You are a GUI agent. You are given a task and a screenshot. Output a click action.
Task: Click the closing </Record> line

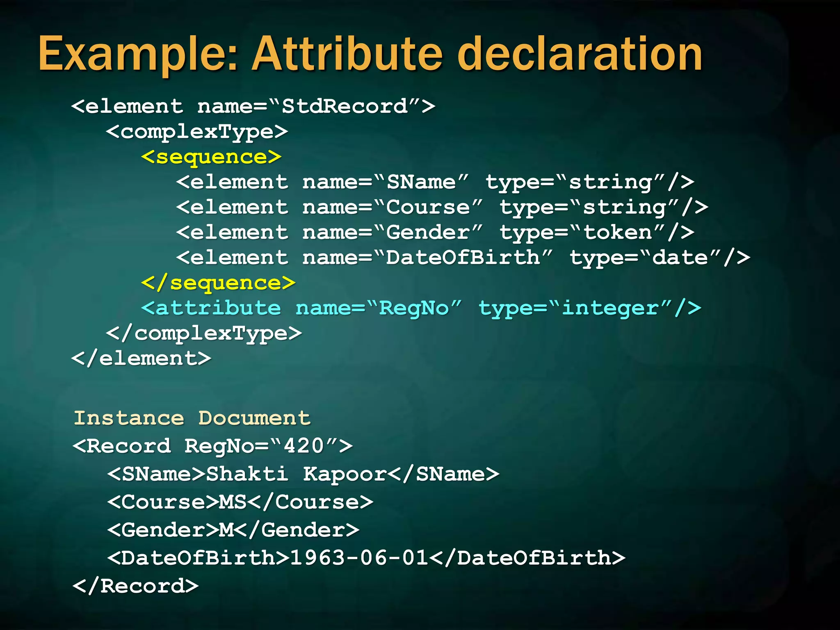point(136,586)
